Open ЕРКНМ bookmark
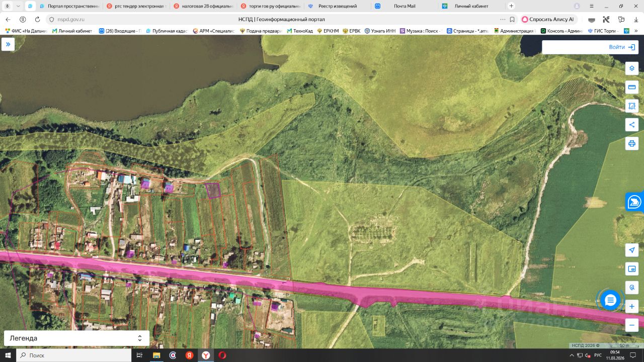The height and width of the screenshot is (362, 644). 328,31
